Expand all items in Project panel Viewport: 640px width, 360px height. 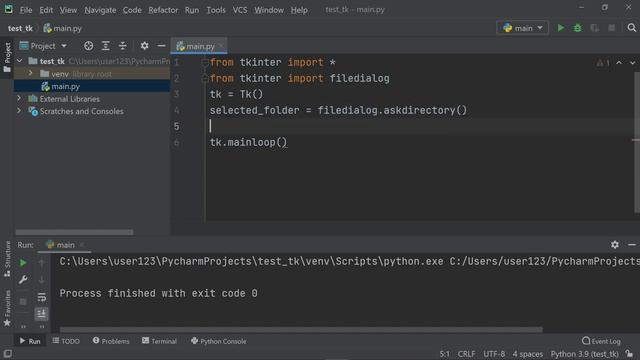pos(106,46)
